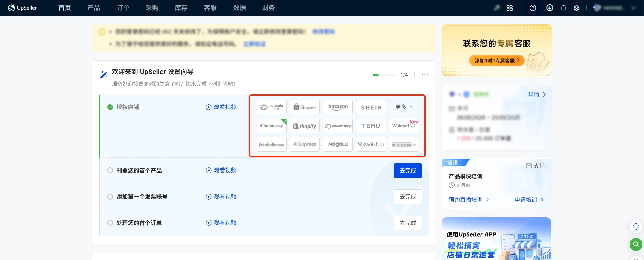
Task: Open the download center icon
Action: [x=550, y=8]
